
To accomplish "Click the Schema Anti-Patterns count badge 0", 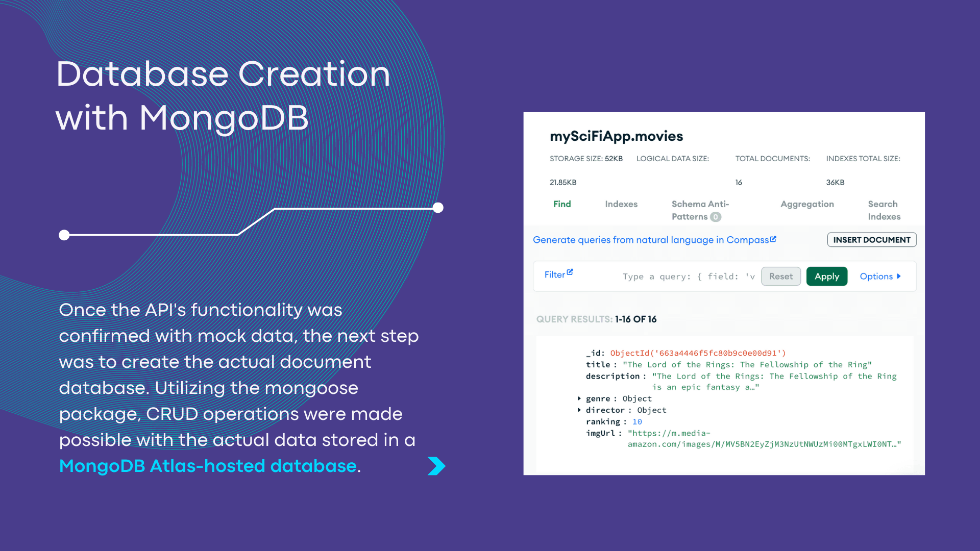I will coord(716,217).
